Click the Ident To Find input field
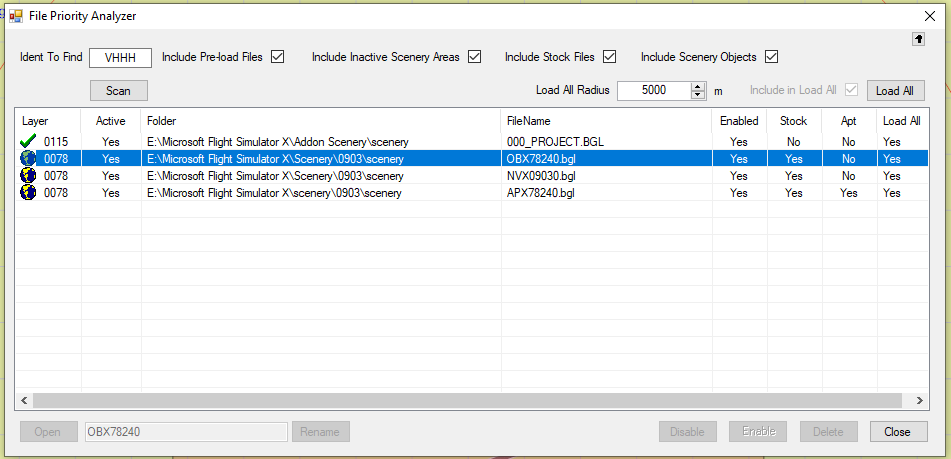Viewport: 951px width, 459px height. pyautogui.click(x=120, y=58)
